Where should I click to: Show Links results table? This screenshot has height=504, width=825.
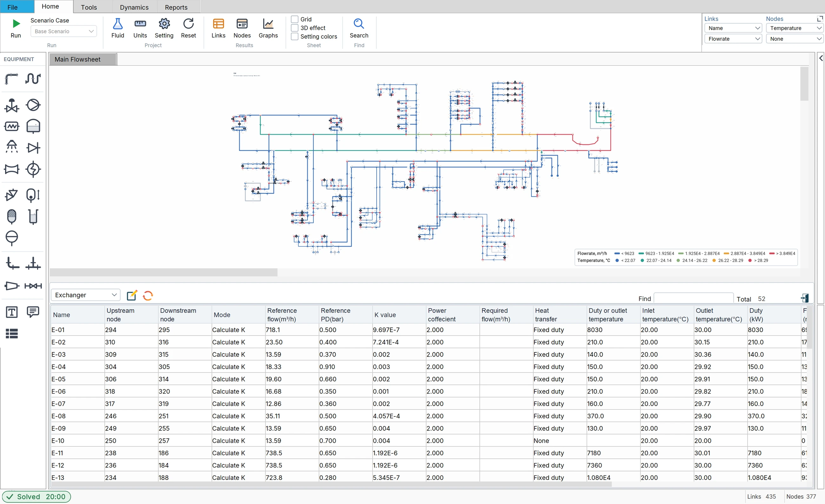click(218, 24)
